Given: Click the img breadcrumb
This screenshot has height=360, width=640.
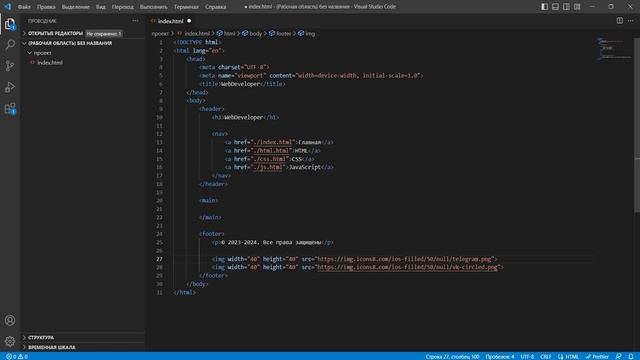Looking at the screenshot, I should 307,33.
